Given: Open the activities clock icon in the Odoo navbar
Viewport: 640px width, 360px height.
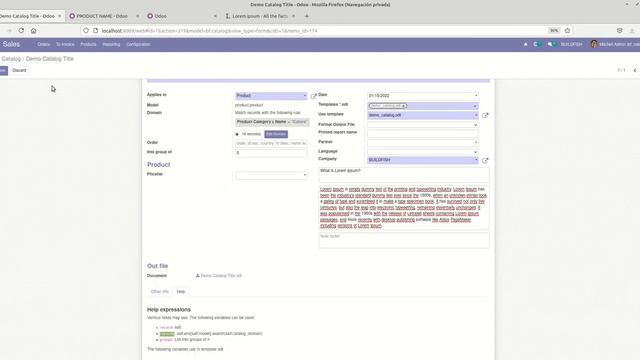Looking at the screenshot, I should [537, 44].
